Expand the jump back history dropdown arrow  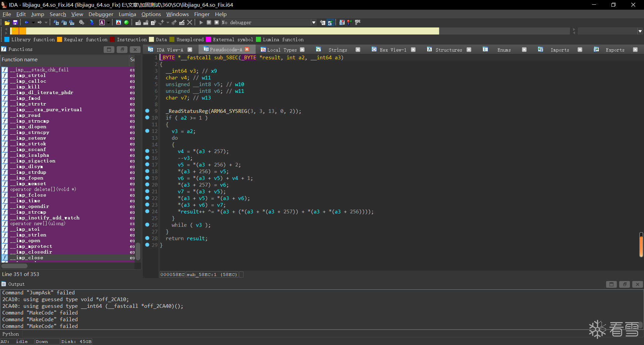point(33,22)
